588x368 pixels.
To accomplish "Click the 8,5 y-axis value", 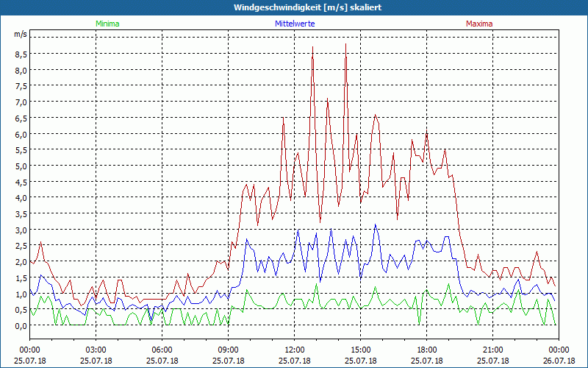I will pyautogui.click(x=21, y=54).
